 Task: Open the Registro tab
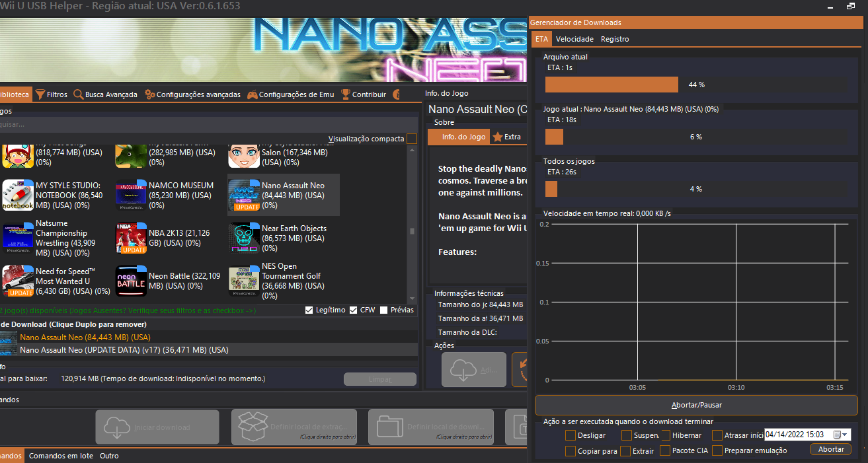[x=615, y=39]
